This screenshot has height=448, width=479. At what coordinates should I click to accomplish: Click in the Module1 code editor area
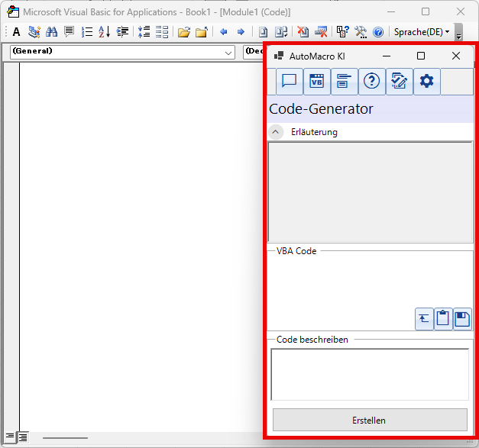tap(141, 247)
